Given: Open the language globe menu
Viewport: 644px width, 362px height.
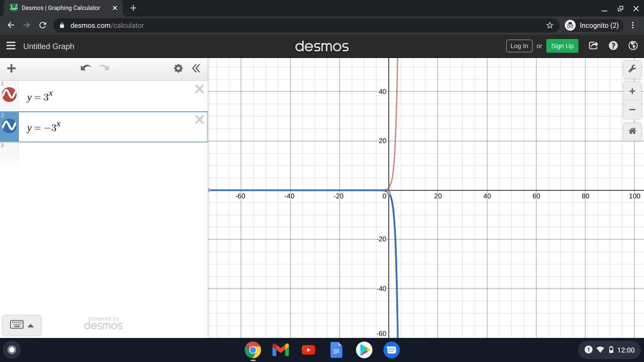Looking at the screenshot, I should click(x=633, y=46).
